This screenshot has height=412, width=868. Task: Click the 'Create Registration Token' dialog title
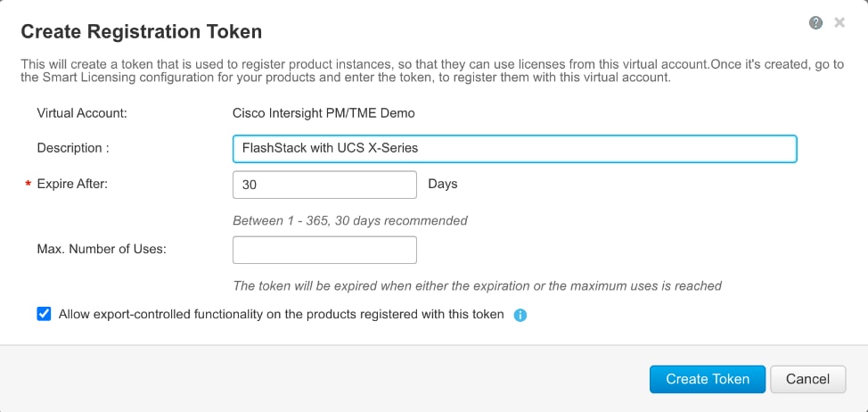[141, 31]
